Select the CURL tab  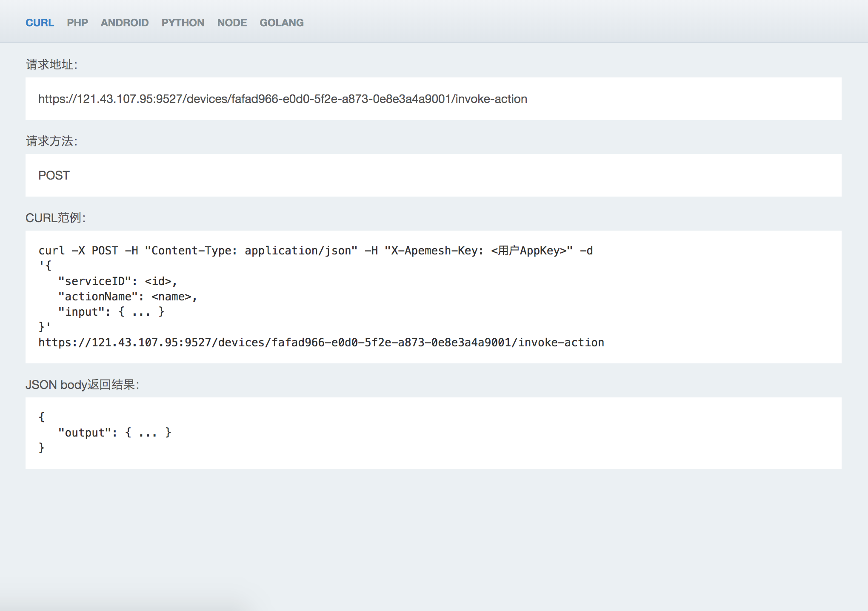point(40,23)
